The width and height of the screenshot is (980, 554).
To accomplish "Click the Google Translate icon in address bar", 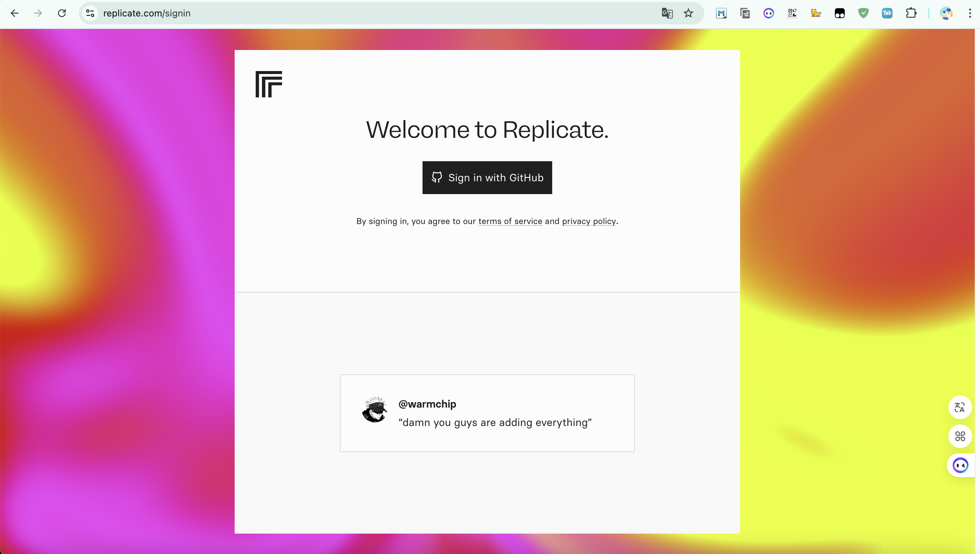I will pos(667,13).
